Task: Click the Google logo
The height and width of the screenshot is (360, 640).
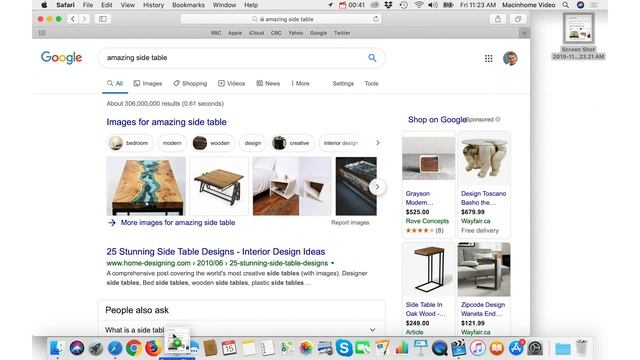Action: (61, 58)
